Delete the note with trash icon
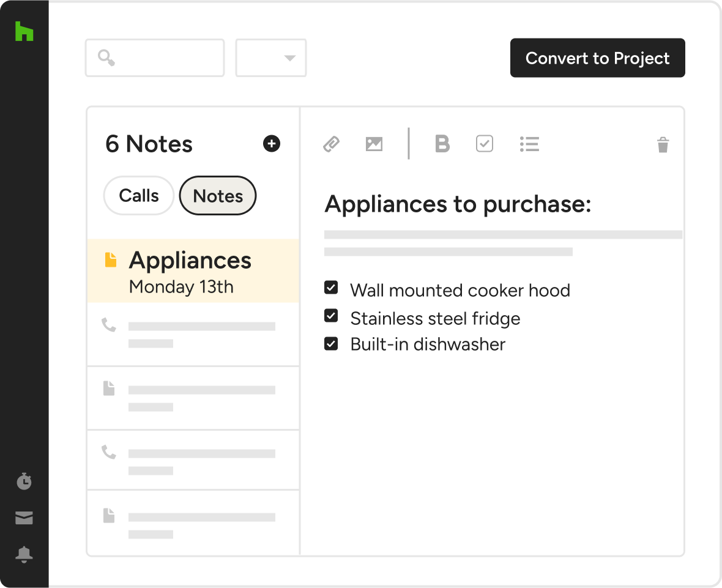The width and height of the screenshot is (722, 588). click(663, 145)
